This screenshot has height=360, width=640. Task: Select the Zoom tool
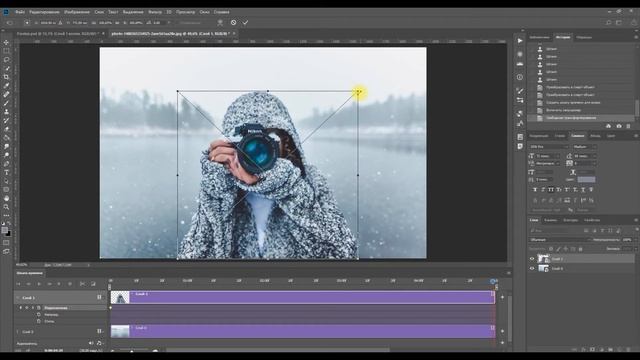click(x=6, y=207)
